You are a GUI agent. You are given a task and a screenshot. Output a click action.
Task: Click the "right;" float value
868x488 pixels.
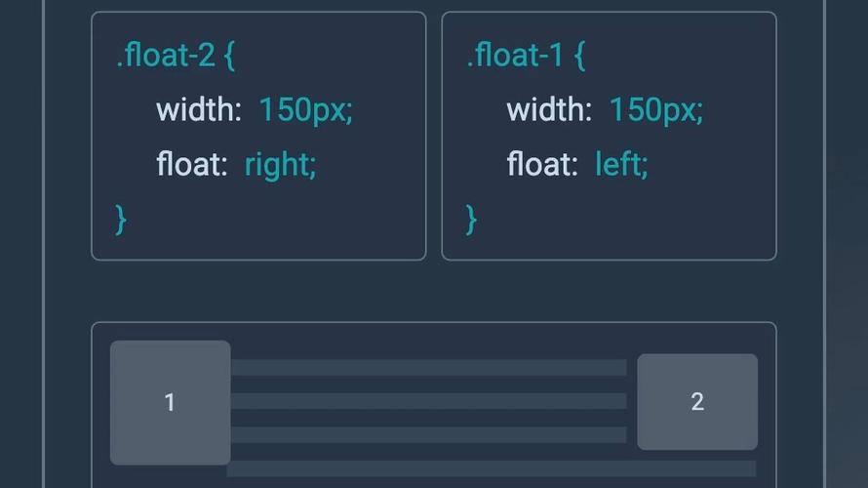[x=280, y=163]
